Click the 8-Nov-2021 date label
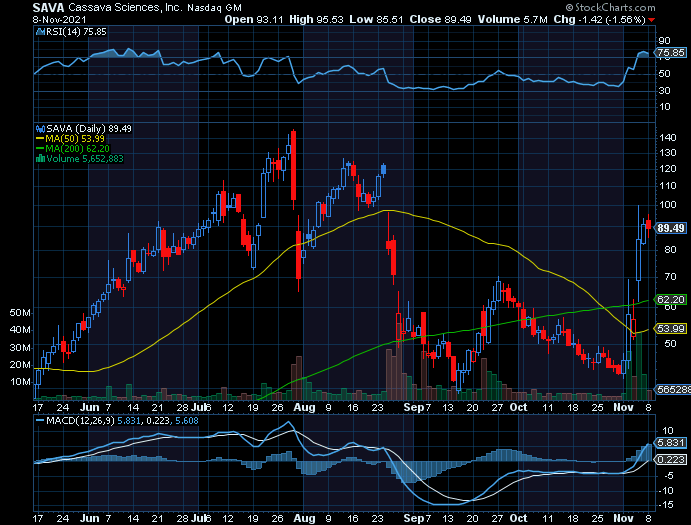Image resolution: width=691 pixels, height=525 pixels. coord(59,20)
